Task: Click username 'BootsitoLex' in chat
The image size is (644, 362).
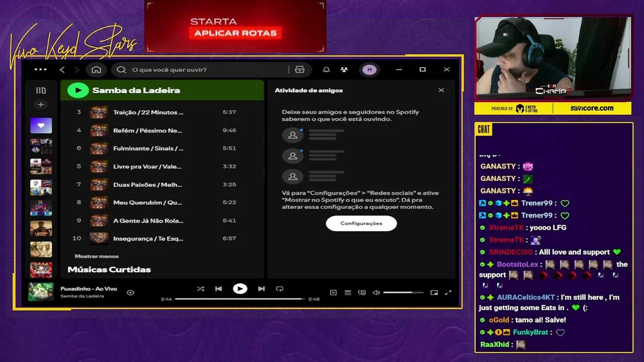Action: tap(518, 264)
